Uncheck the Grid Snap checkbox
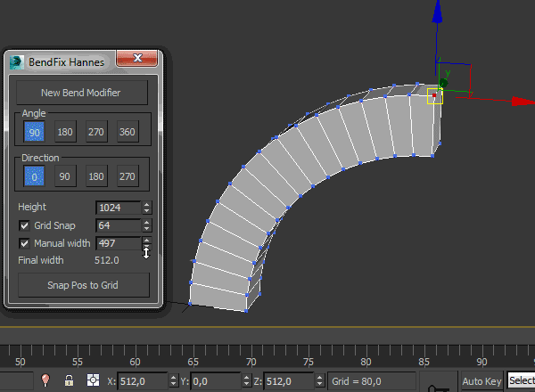Screen dimensions: 535x392 (24, 225)
